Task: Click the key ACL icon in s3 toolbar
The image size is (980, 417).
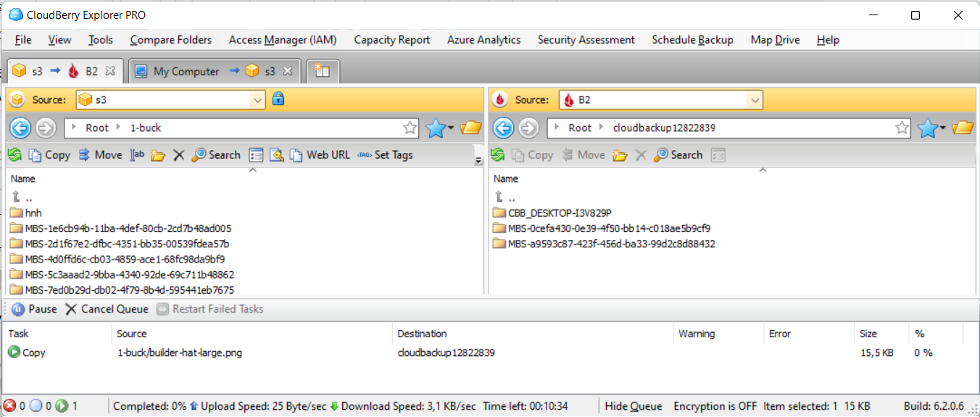Action: [x=276, y=154]
